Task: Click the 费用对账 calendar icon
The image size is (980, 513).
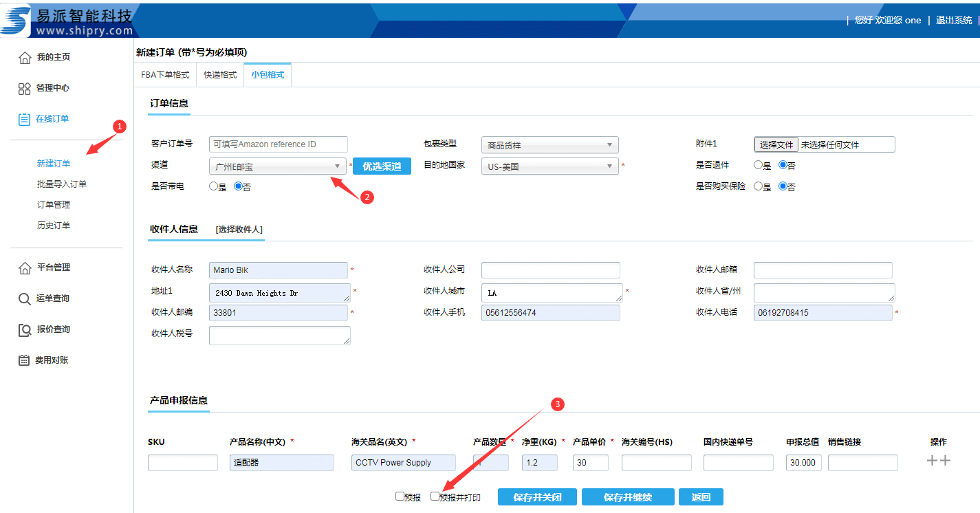Action: (x=25, y=360)
